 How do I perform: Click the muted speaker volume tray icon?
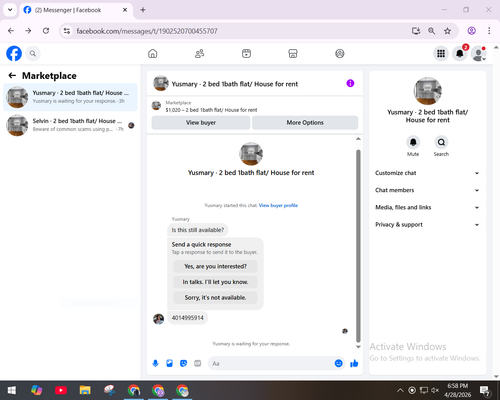(435, 390)
